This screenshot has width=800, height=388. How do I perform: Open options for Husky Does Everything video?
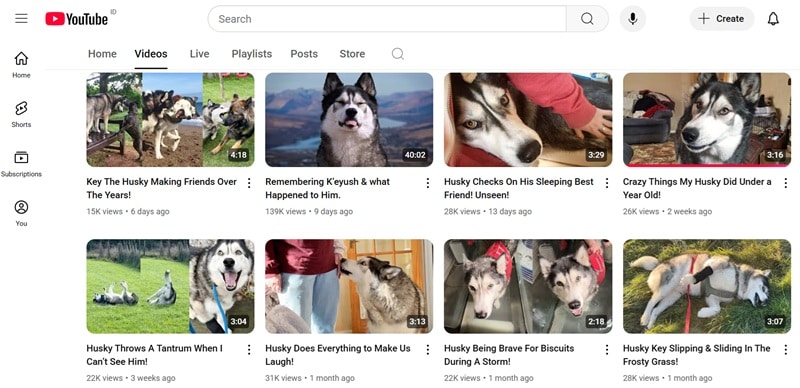coord(428,349)
